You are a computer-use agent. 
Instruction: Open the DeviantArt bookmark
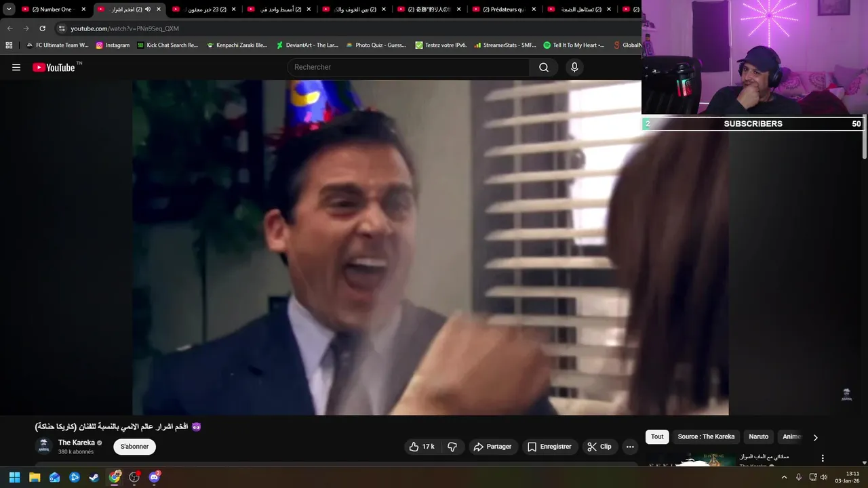(307, 45)
